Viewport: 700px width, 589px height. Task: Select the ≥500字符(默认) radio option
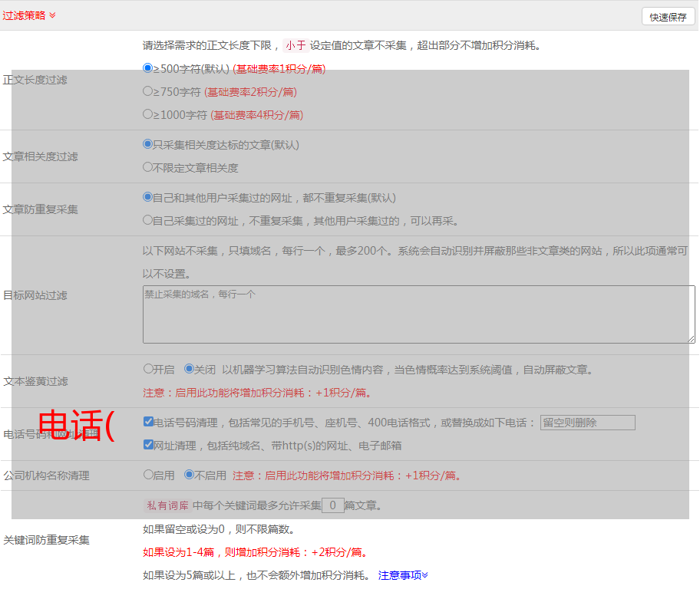click(x=147, y=67)
